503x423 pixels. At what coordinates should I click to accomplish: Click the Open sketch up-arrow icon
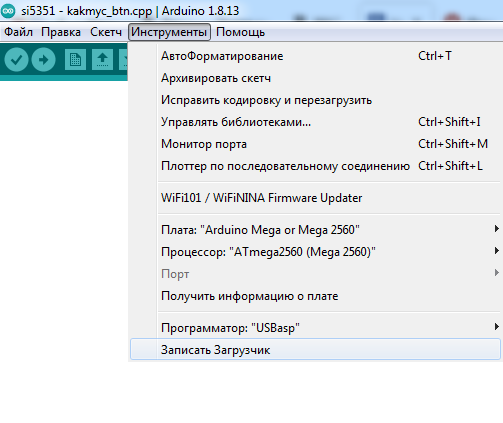pyautogui.click(x=102, y=60)
